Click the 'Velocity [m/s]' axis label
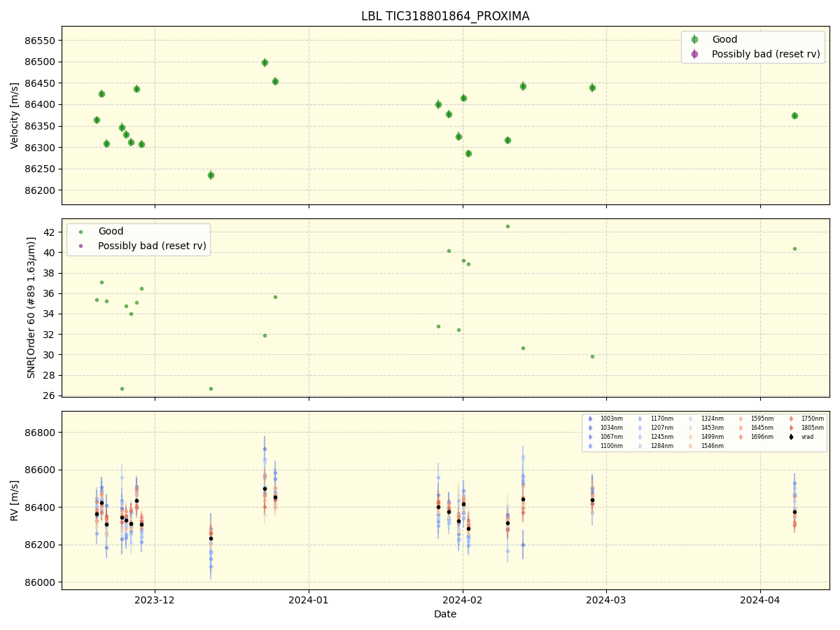Viewport: 840px width, 630px height. coord(15,115)
